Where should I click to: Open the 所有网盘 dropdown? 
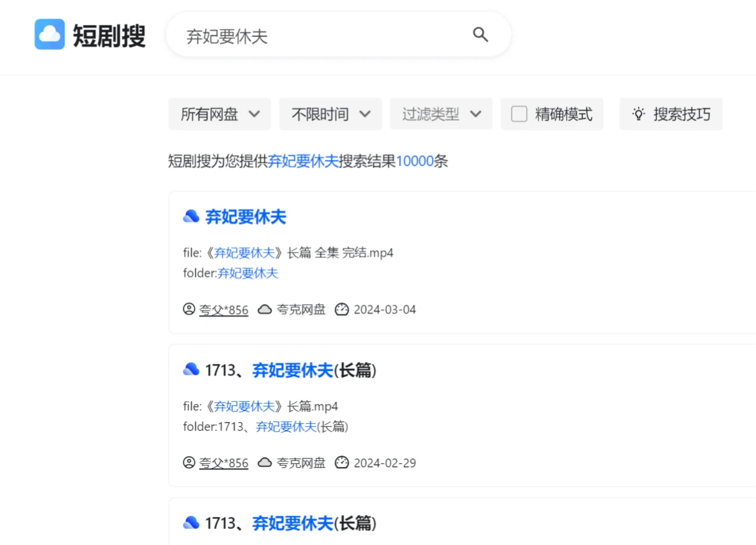[x=219, y=114]
